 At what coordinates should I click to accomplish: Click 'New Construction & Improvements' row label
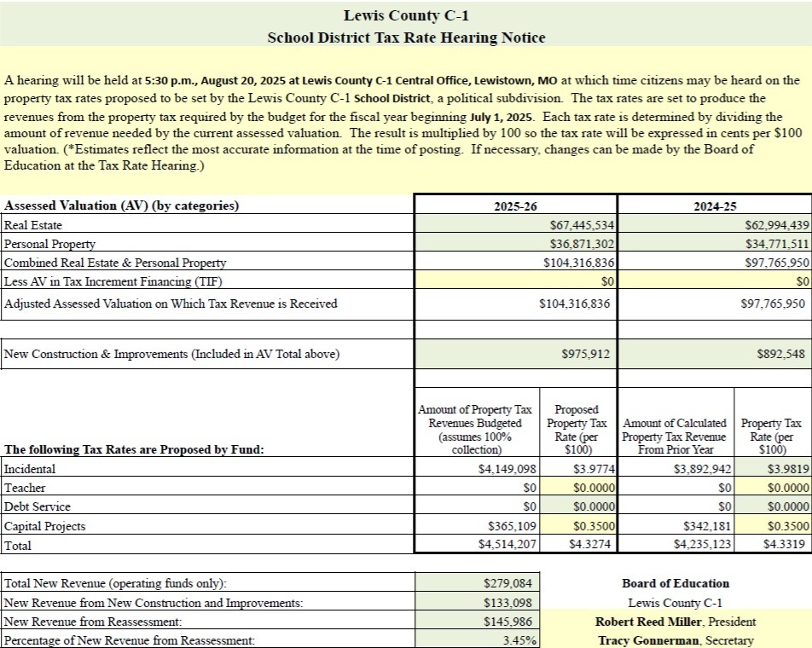171,354
